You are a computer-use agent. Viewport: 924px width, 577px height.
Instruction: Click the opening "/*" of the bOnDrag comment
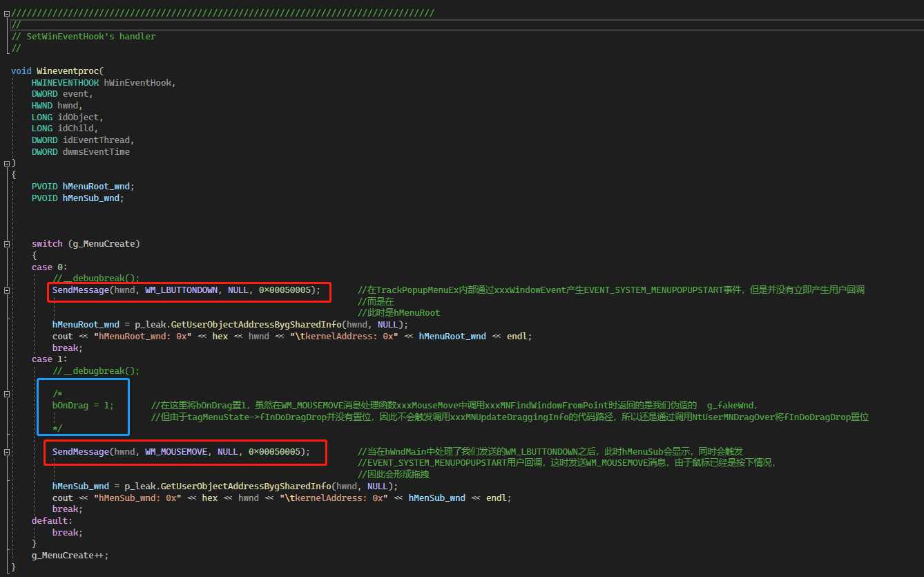57,394
